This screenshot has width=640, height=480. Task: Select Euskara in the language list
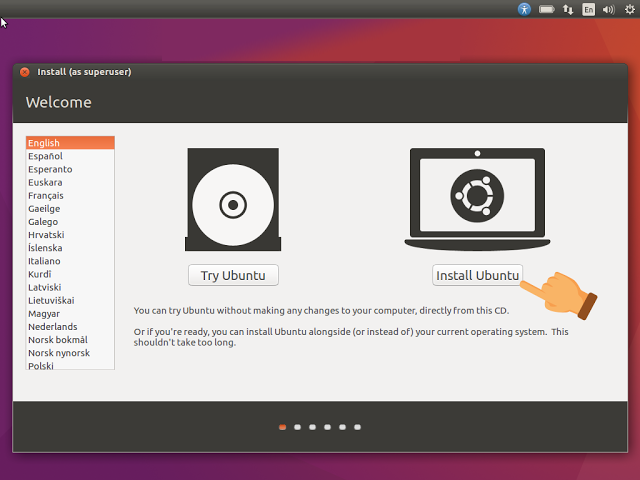point(70,182)
